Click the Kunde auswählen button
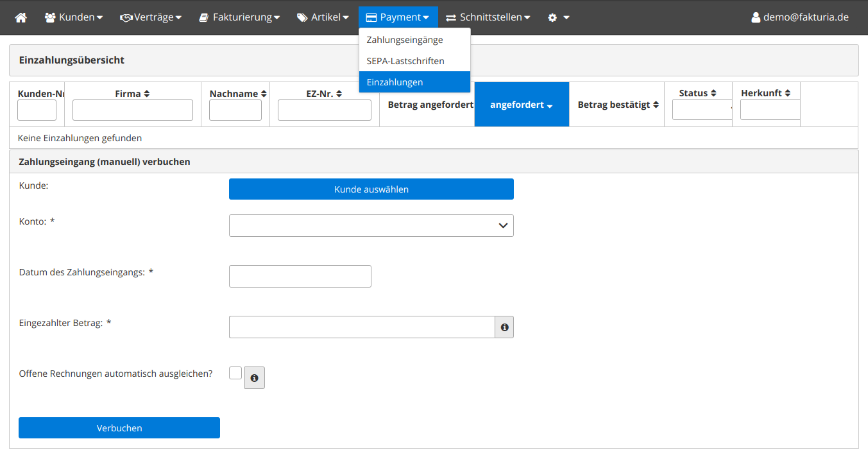 (x=371, y=189)
